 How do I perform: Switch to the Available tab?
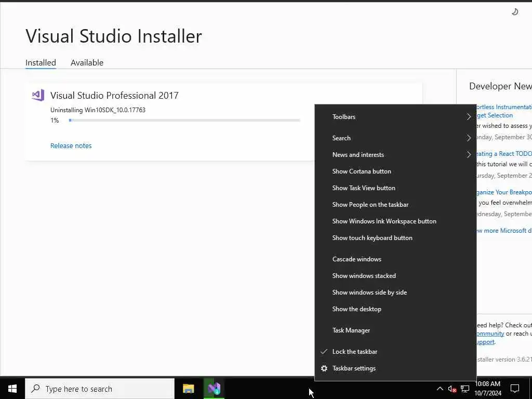(87, 62)
